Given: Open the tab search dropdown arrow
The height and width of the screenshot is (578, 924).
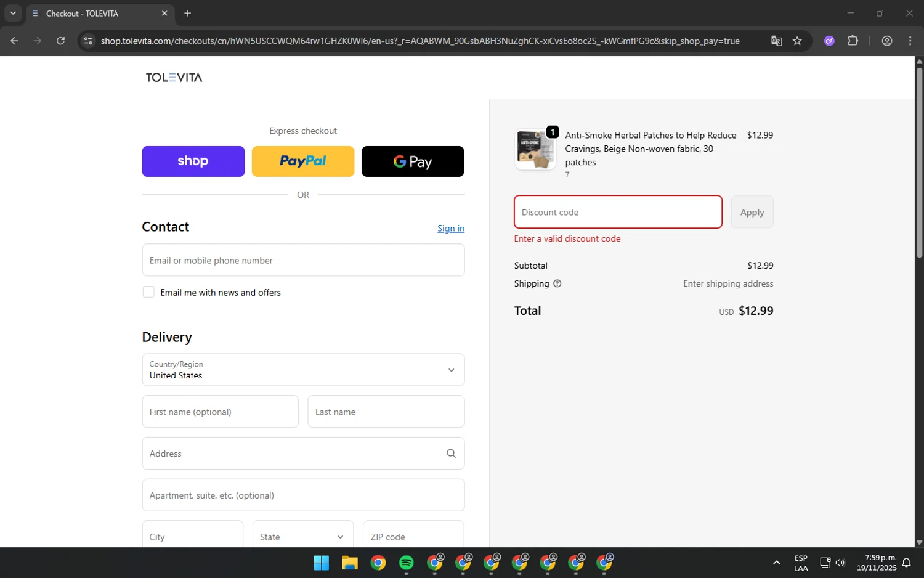Looking at the screenshot, I should pyautogui.click(x=13, y=13).
